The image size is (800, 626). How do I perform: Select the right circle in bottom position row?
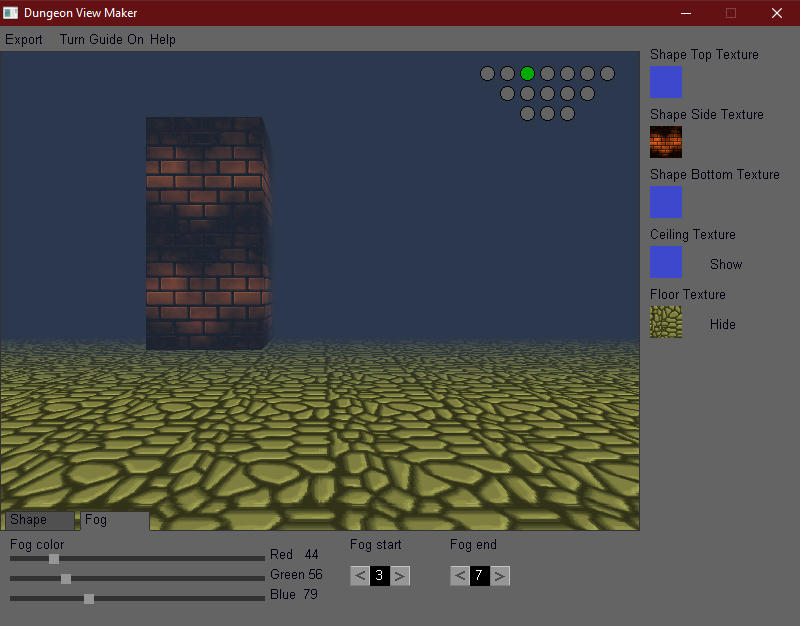(567, 113)
